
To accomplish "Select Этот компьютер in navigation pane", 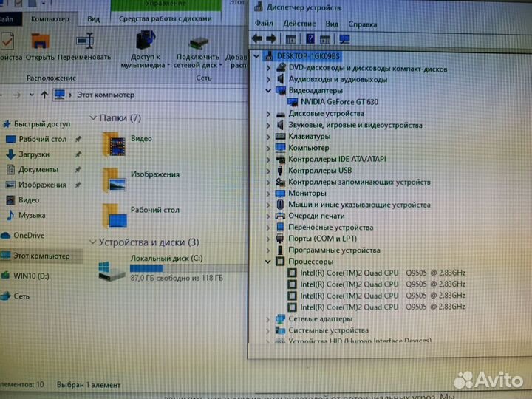I will tap(41, 256).
